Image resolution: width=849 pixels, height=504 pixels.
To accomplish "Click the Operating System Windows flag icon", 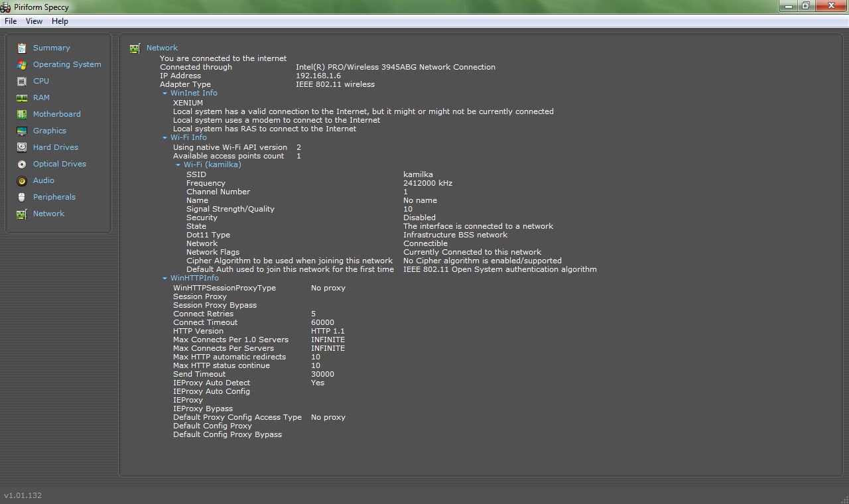I will click(x=22, y=64).
